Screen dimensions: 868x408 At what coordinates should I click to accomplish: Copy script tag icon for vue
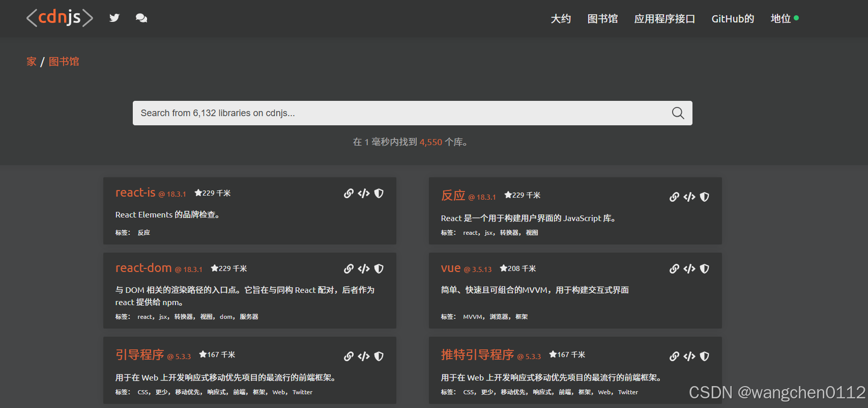point(689,268)
